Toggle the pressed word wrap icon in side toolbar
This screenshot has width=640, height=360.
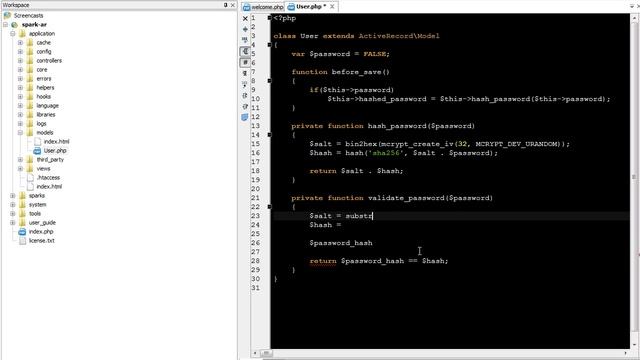tap(245, 51)
